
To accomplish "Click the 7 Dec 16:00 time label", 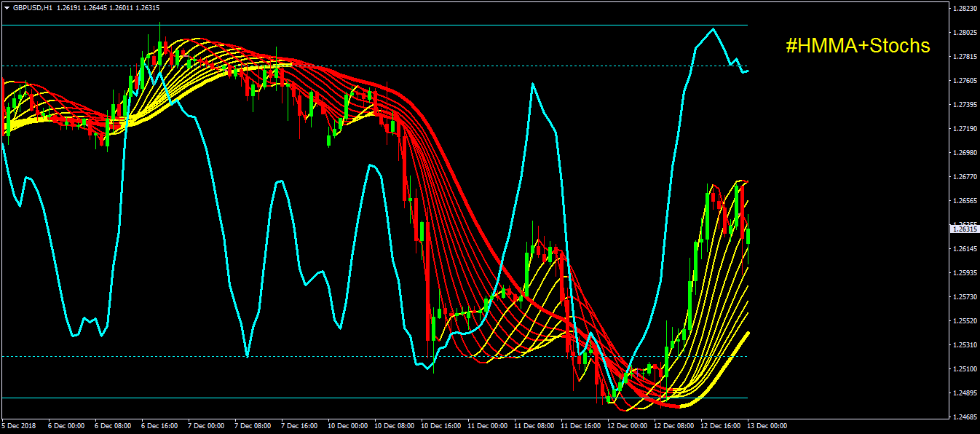I will coord(299,425).
